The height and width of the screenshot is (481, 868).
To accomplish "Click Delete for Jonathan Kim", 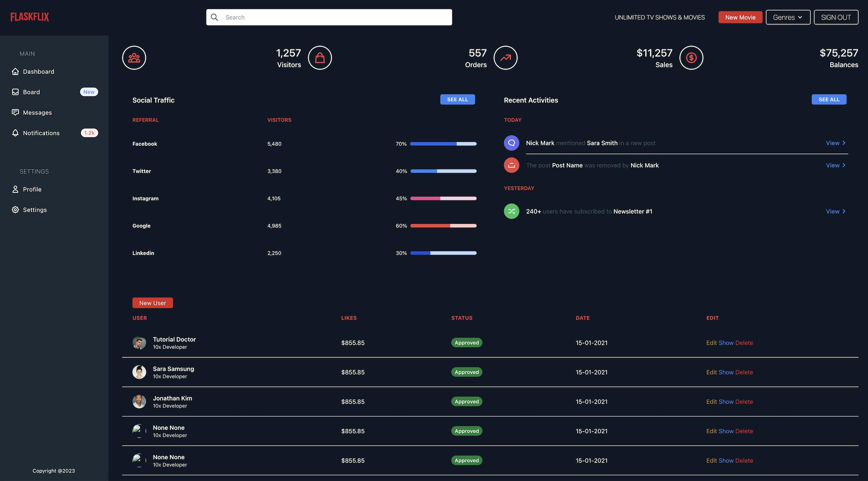I will pyautogui.click(x=744, y=402).
